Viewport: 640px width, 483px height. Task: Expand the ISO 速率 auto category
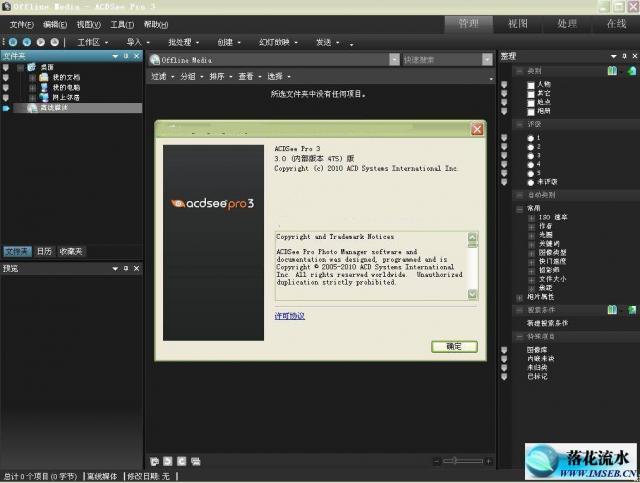[531, 218]
